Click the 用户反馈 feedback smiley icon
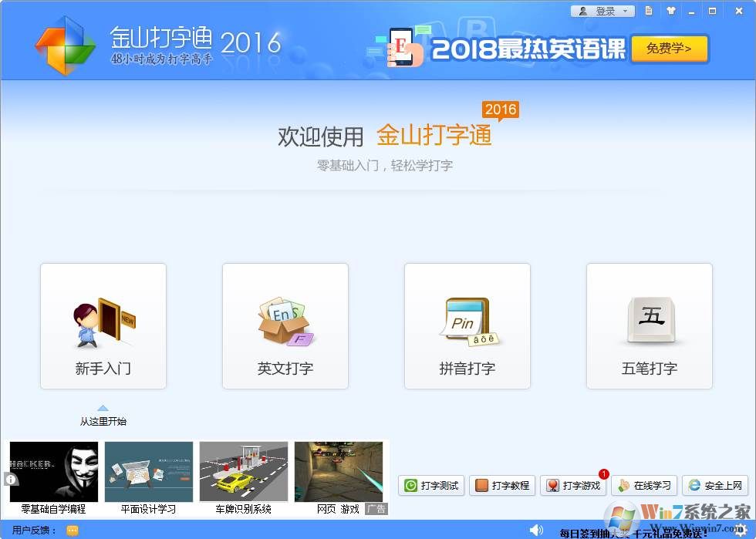This screenshot has width=756, height=539. (x=72, y=531)
